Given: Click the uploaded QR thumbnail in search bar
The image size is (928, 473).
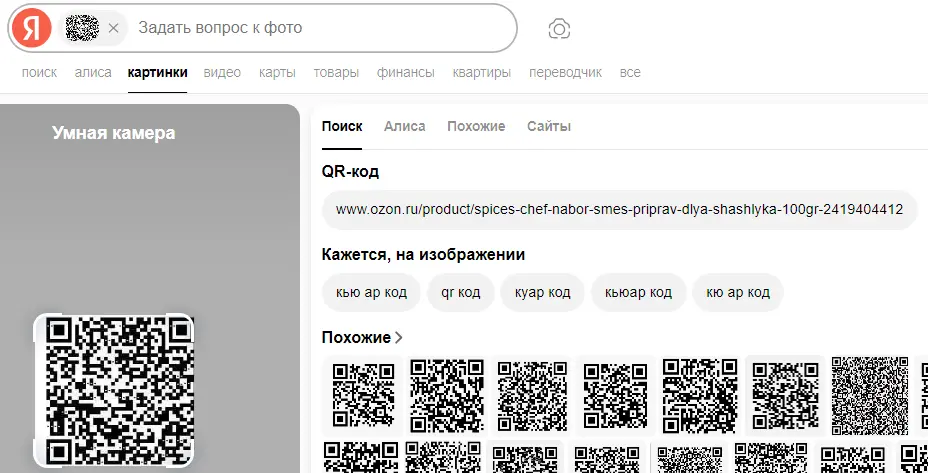Looking at the screenshot, I should 82,28.
